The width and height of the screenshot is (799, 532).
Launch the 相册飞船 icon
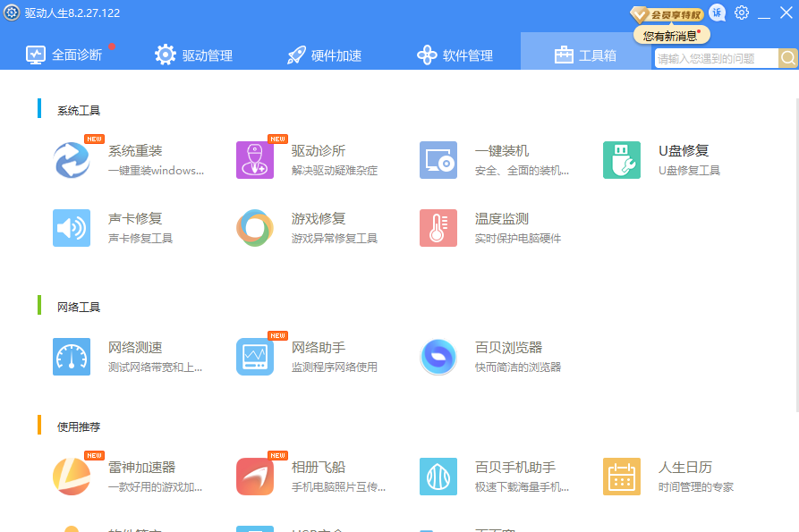255,477
